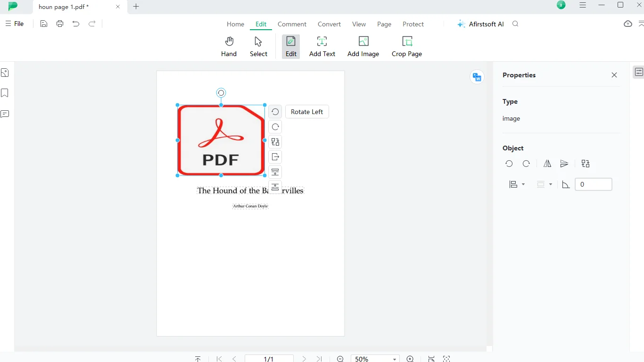The height and width of the screenshot is (362, 644).
Task: Click replace image in the floating image toolbar
Action: pyautogui.click(x=275, y=142)
